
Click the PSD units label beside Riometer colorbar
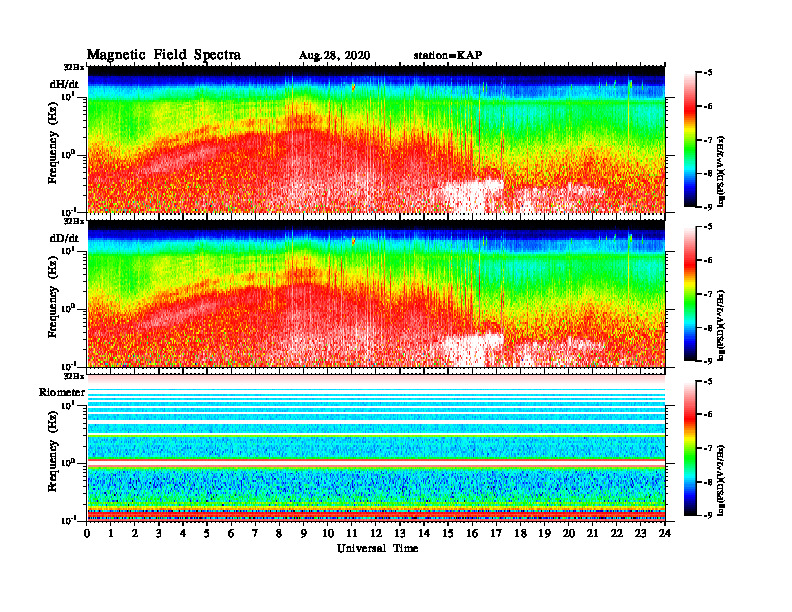tap(721, 479)
